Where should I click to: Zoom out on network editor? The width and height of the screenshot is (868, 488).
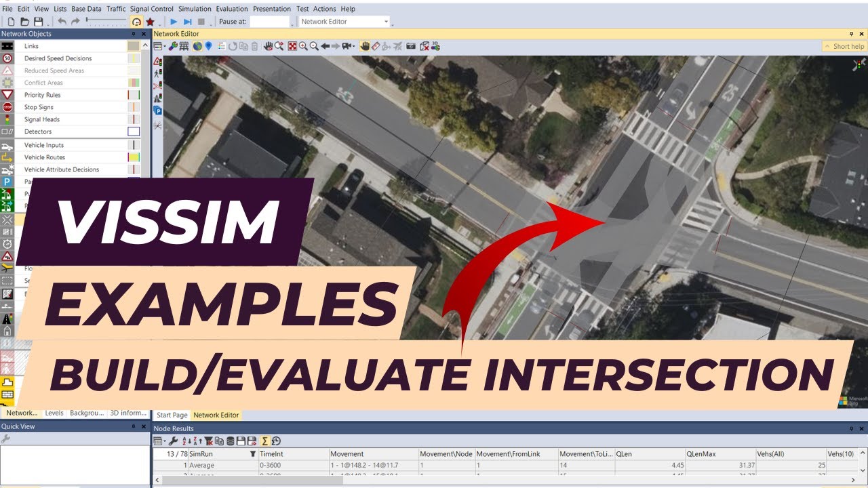click(314, 46)
